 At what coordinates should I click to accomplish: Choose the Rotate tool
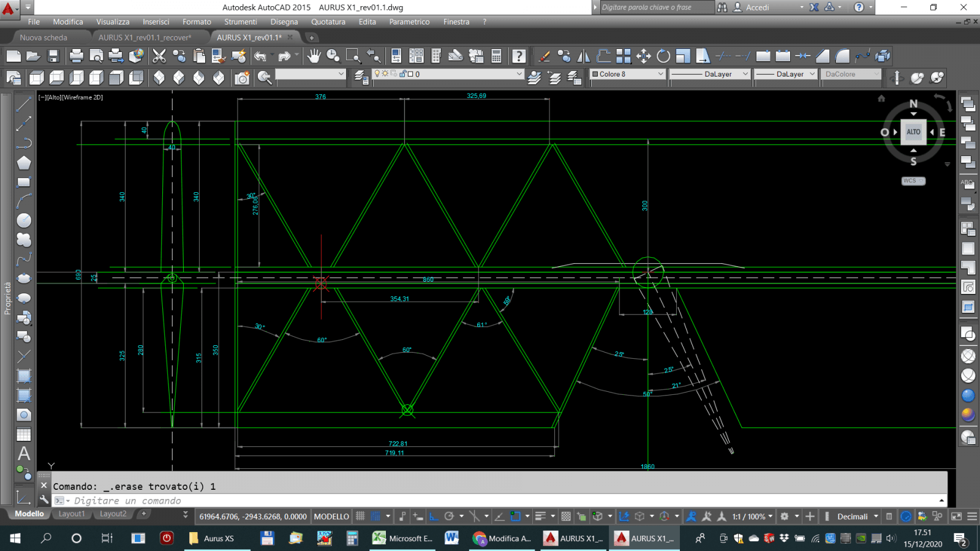click(663, 56)
